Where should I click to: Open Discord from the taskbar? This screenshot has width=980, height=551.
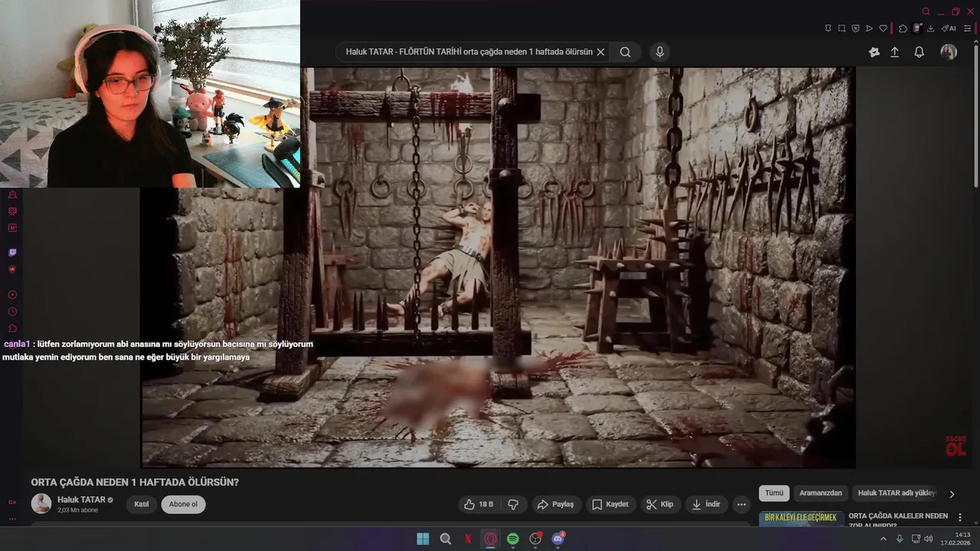coord(558,539)
